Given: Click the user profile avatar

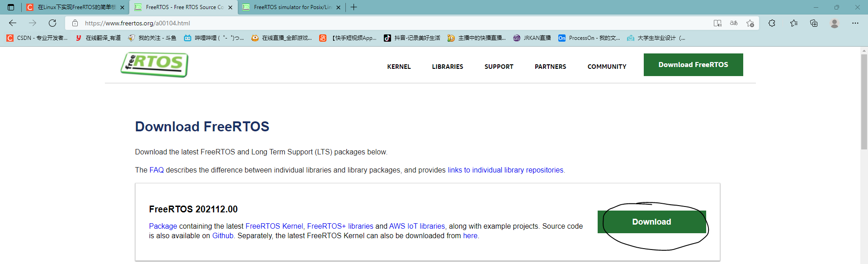Looking at the screenshot, I should [x=835, y=23].
